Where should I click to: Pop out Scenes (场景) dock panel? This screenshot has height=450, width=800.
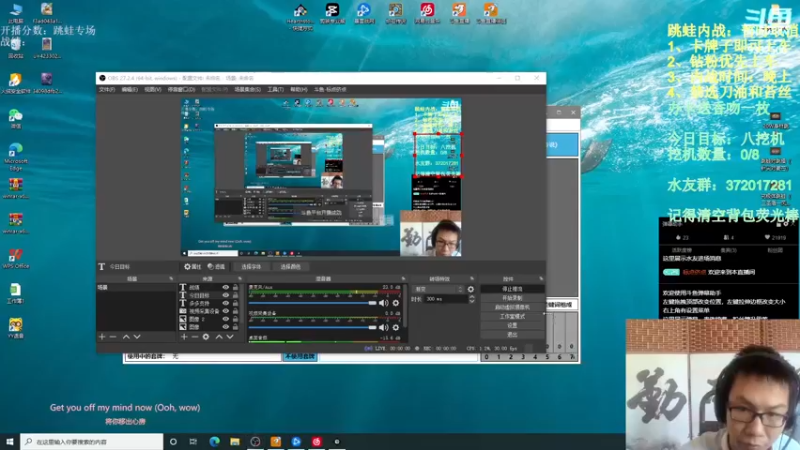click(171, 279)
